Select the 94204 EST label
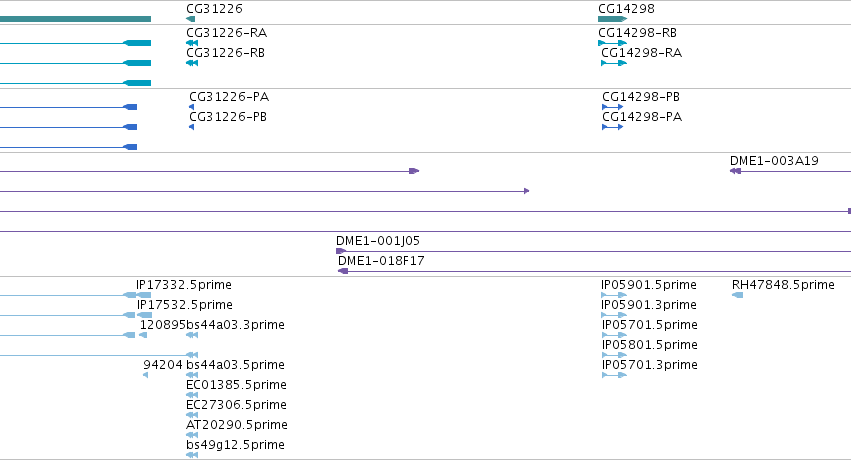Screen dimensions: 851x460 tap(163, 365)
